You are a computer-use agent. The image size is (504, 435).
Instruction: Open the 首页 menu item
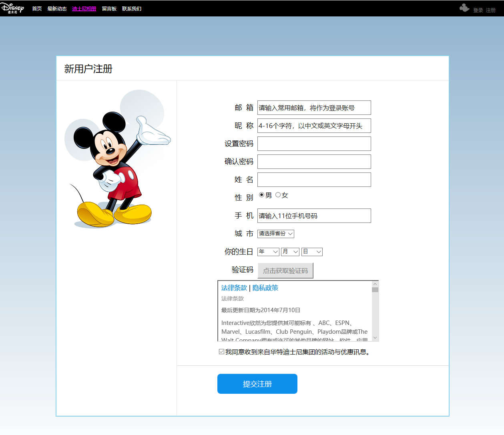[x=37, y=8]
